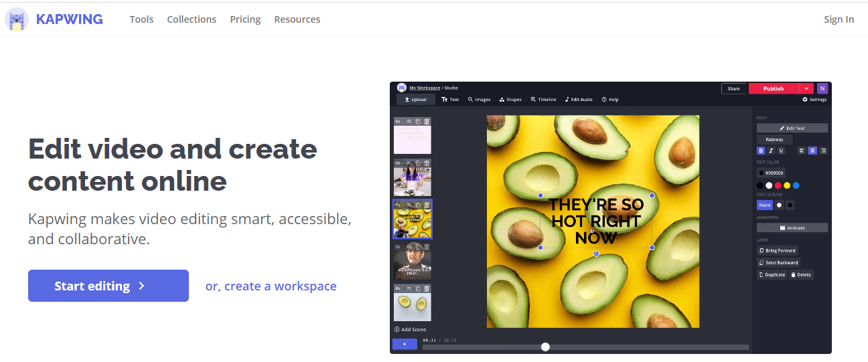Click the Duplicate layer button
868x362 pixels.
pos(772,274)
